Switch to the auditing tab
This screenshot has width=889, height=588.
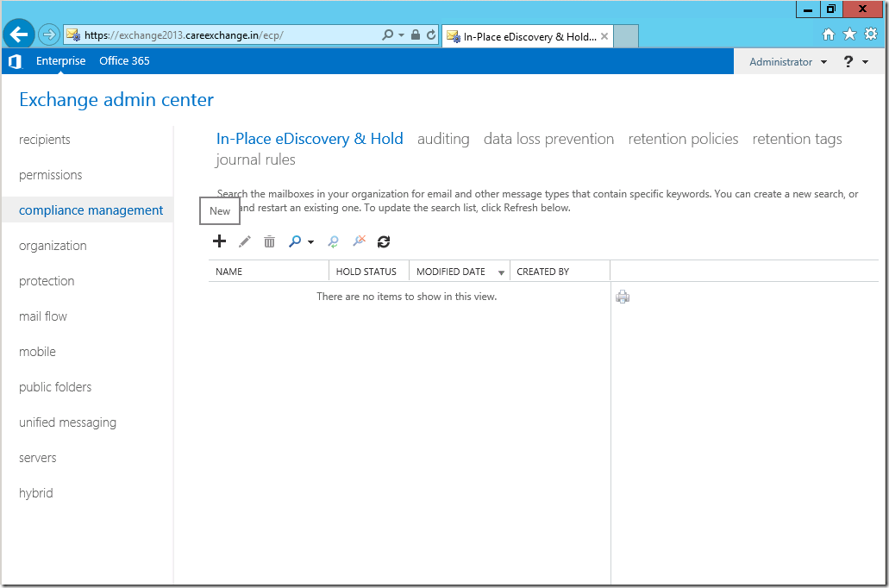click(443, 139)
